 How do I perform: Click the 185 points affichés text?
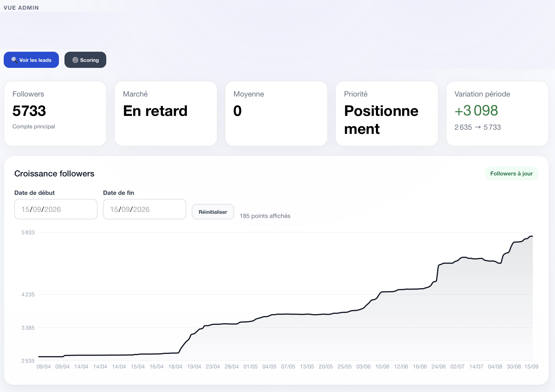coord(265,216)
